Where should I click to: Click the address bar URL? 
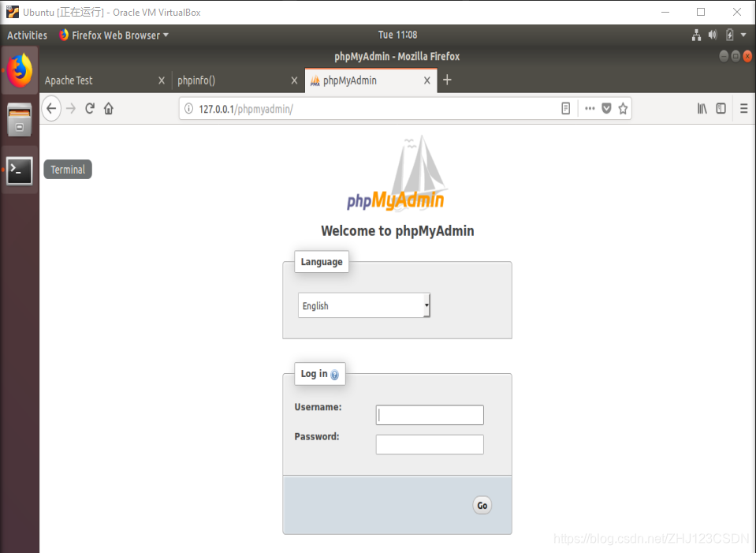[x=246, y=109]
